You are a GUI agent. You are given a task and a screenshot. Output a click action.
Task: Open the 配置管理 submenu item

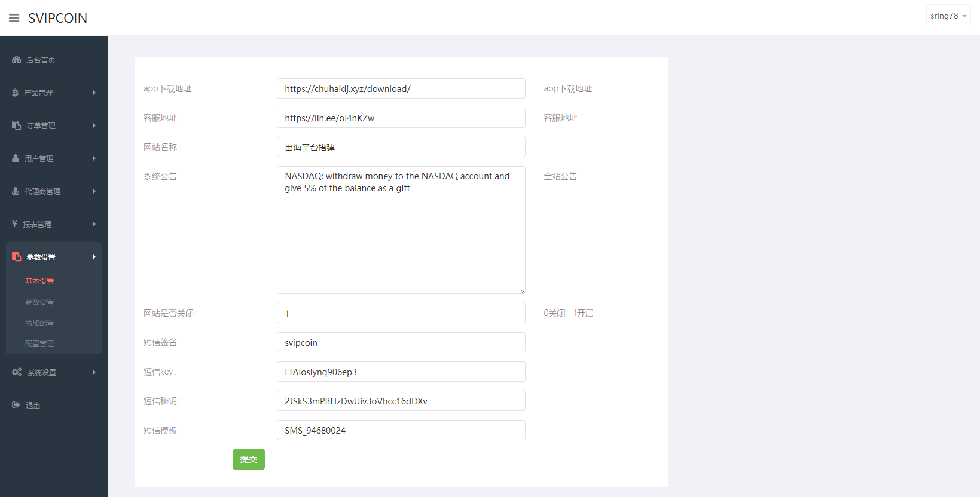(39, 344)
